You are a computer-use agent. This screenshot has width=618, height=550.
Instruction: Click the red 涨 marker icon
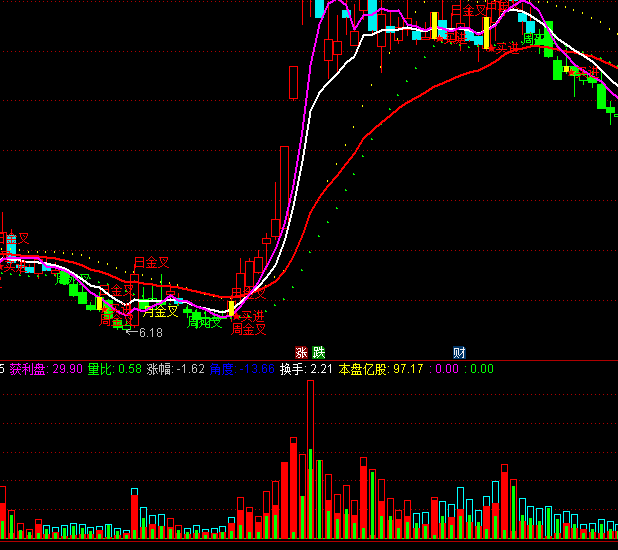[301, 352]
